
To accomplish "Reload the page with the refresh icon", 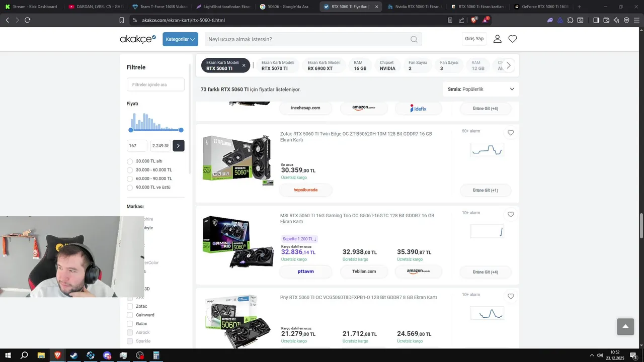I will click(27, 20).
